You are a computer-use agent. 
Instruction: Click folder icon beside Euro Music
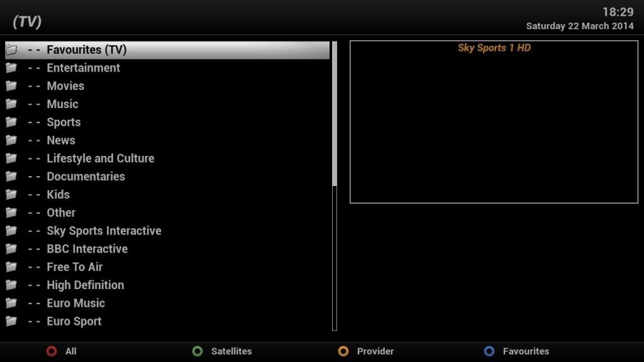(11, 303)
